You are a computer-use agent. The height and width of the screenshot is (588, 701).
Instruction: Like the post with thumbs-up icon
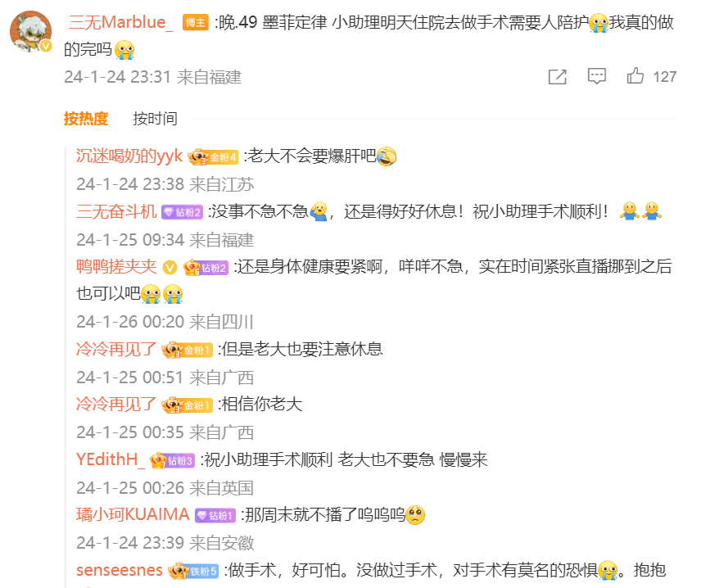coord(635,76)
